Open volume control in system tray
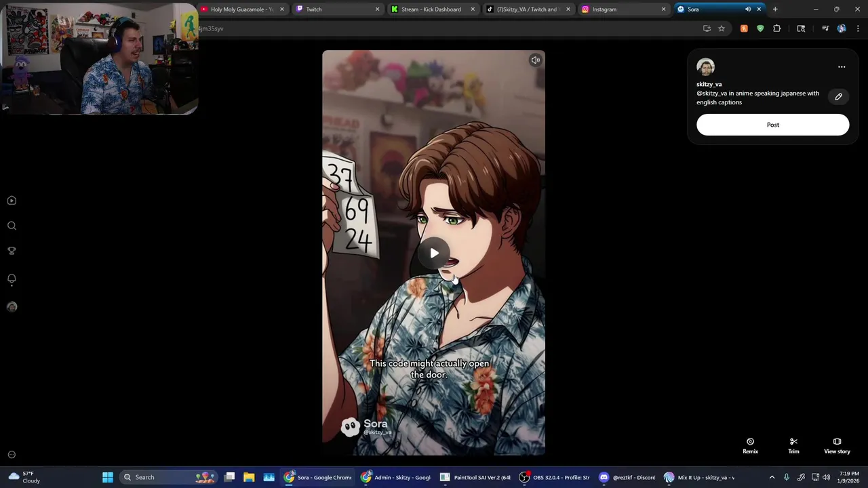Viewport: 868px width, 488px height. 826,477
